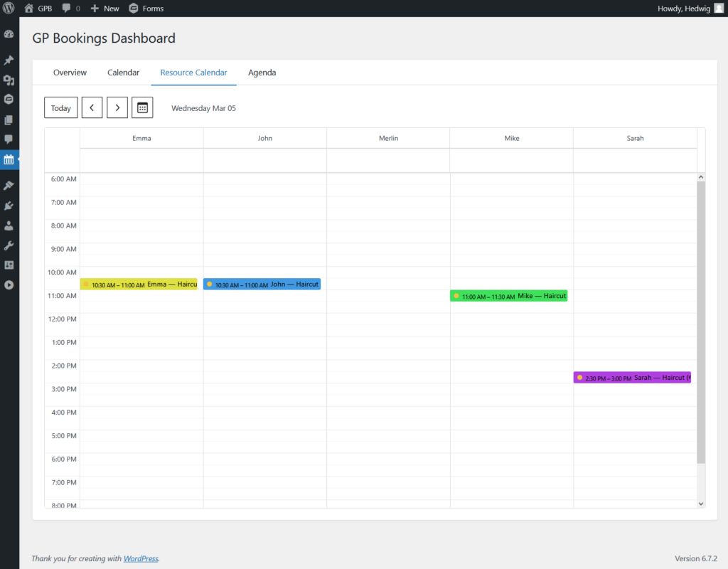Image resolution: width=728 pixels, height=569 pixels.
Task: Open the WordPress logo menu
Action: 9,8
